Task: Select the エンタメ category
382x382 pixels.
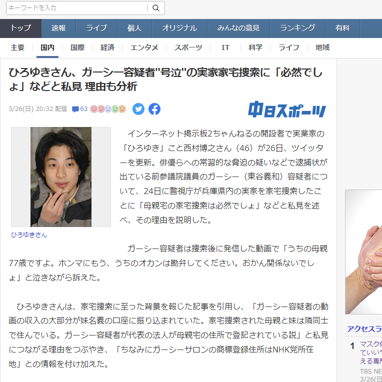Action: pos(144,48)
